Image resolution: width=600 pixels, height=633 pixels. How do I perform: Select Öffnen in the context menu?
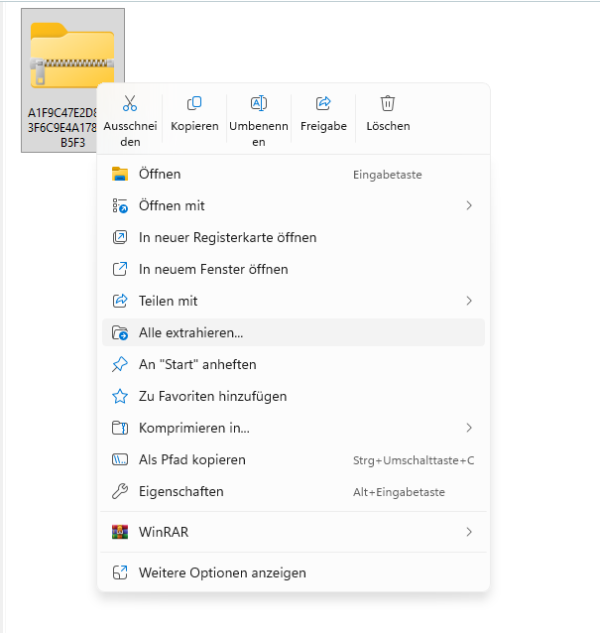pos(294,174)
